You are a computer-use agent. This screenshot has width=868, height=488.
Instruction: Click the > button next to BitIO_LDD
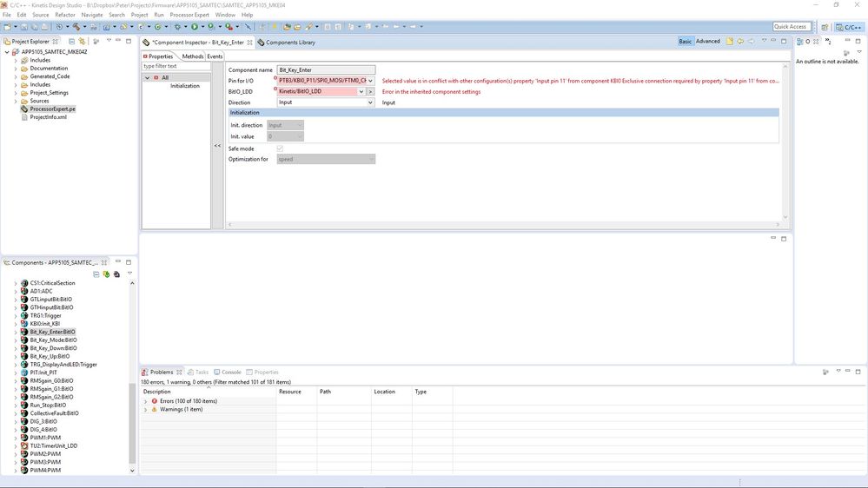click(370, 91)
